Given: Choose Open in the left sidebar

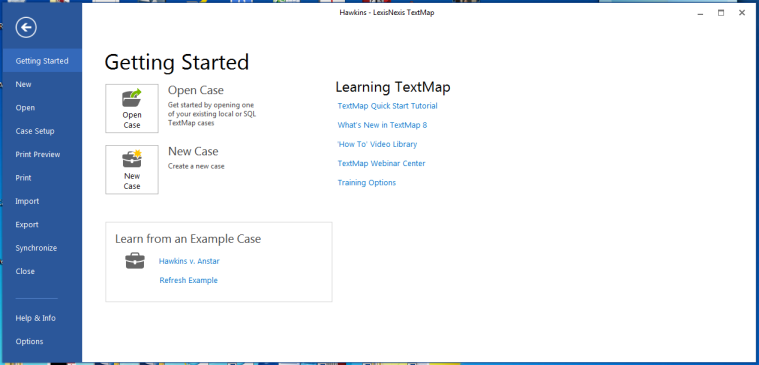Looking at the screenshot, I should click(25, 107).
